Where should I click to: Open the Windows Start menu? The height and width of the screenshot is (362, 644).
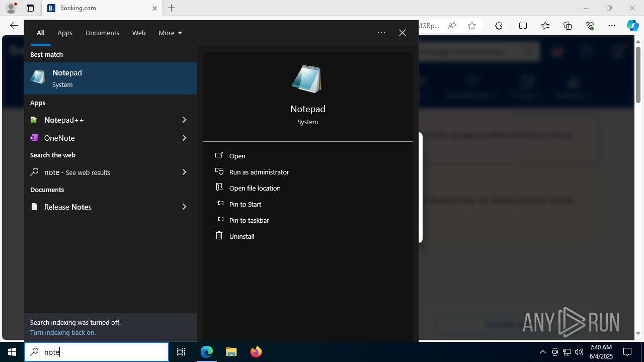[12, 352]
